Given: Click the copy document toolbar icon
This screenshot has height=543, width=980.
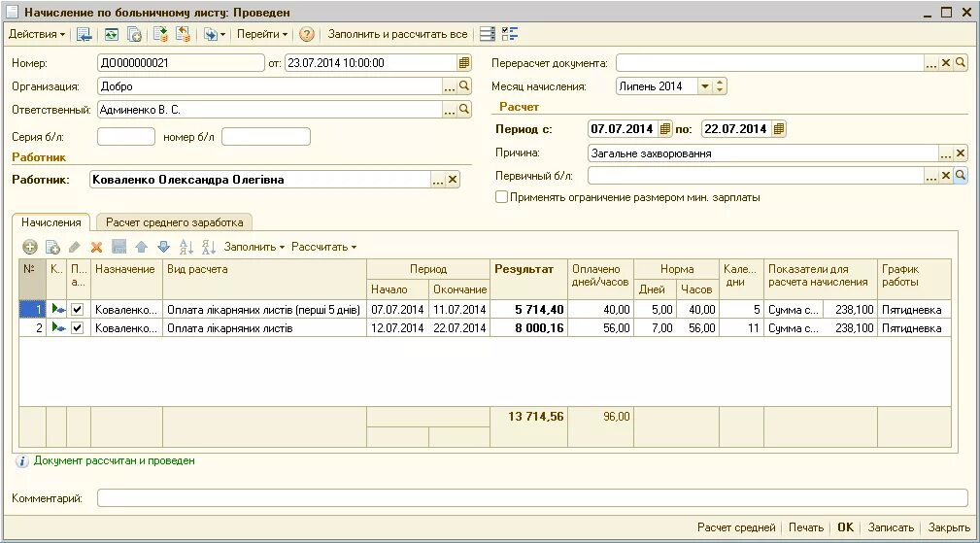Looking at the screenshot, I should point(134,34).
